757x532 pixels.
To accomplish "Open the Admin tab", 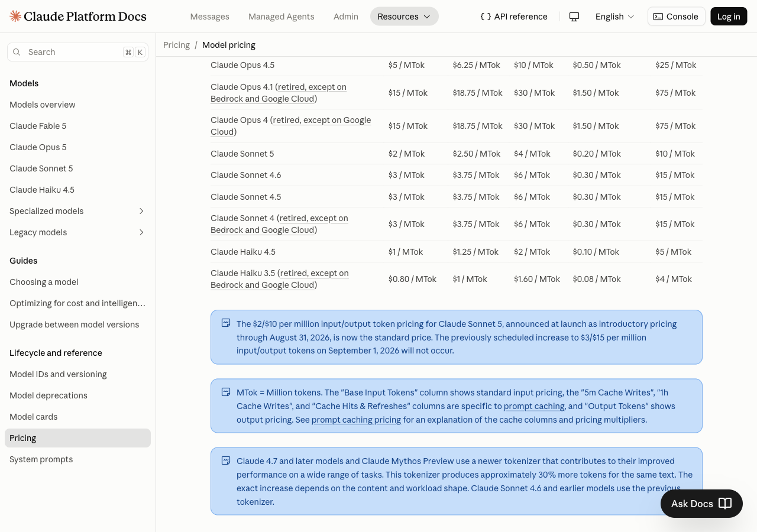I will [346, 17].
